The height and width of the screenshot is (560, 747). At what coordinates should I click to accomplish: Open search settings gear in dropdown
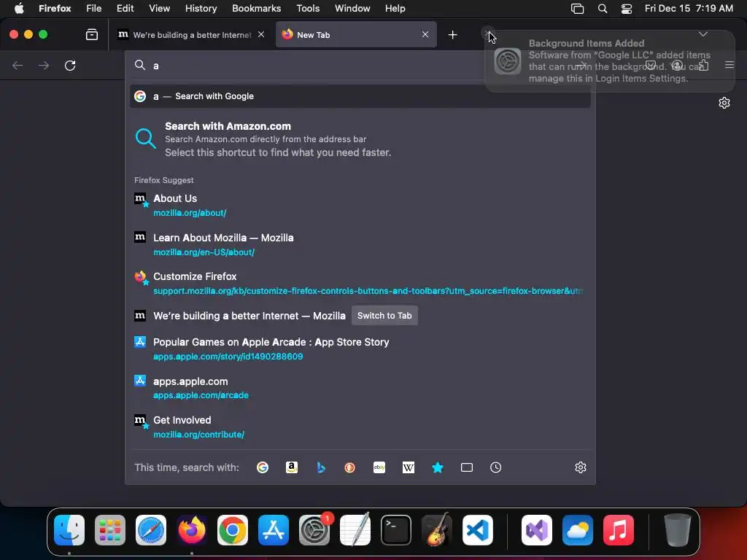pyautogui.click(x=580, y=467)
